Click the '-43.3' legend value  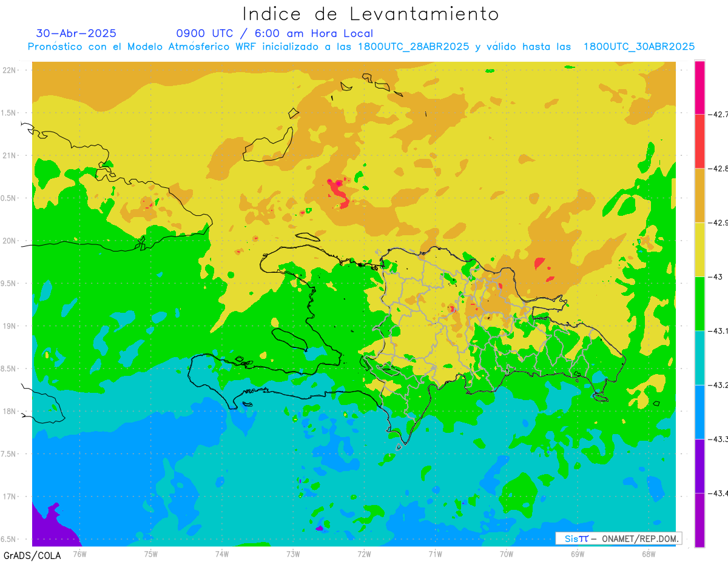pyautogui.click(x=717, y=439)
